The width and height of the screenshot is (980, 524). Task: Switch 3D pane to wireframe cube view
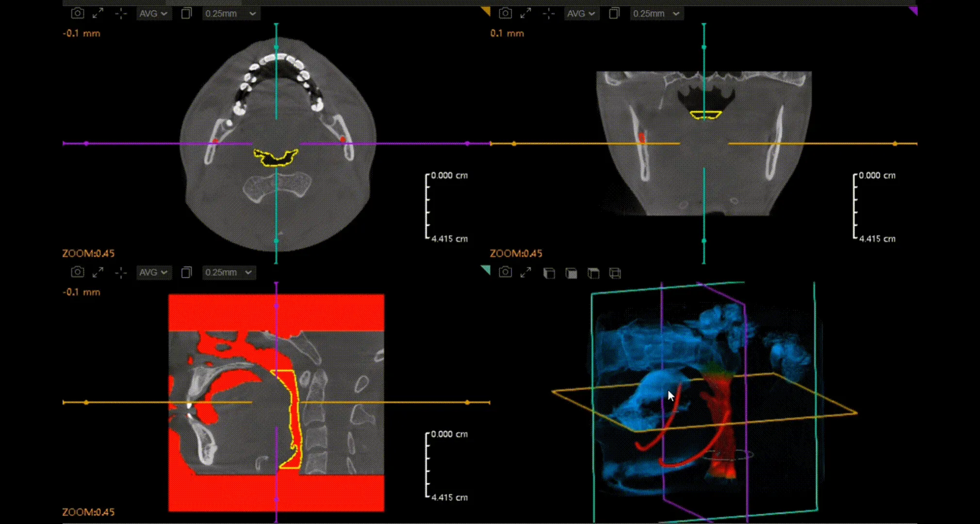tap(615, 274)
